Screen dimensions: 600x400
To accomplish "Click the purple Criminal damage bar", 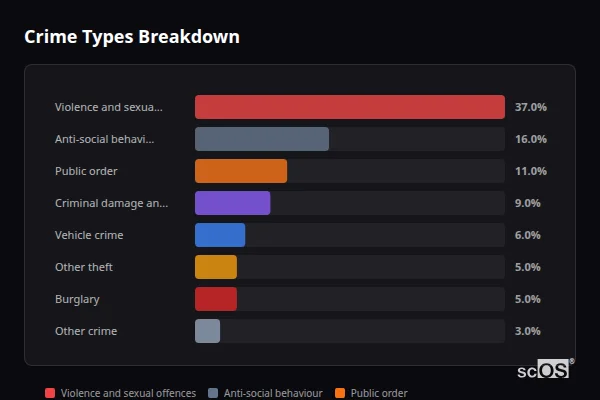I will (x=232, y=203).
